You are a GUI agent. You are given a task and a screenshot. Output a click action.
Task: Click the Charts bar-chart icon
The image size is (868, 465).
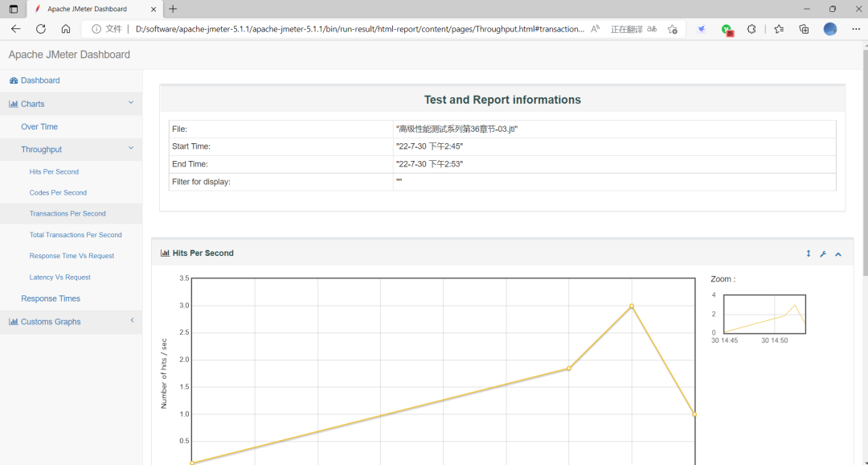coord(14,104)
